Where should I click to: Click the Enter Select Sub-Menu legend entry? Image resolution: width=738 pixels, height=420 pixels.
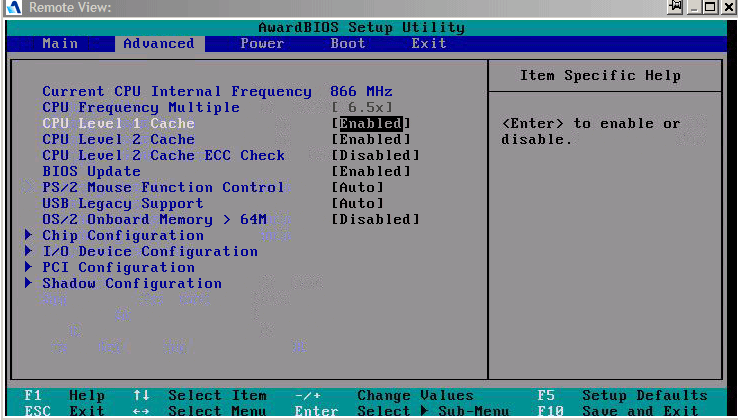(x=402, y=411)
